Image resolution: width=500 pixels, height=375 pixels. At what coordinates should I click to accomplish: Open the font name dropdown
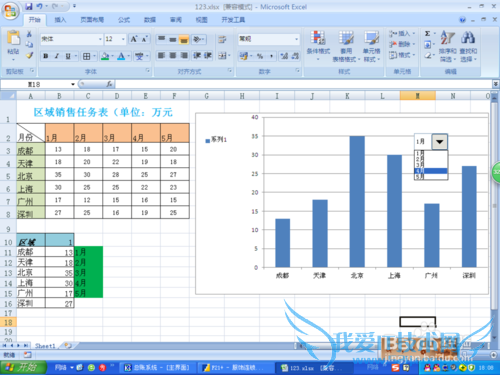tap(100, 39)
